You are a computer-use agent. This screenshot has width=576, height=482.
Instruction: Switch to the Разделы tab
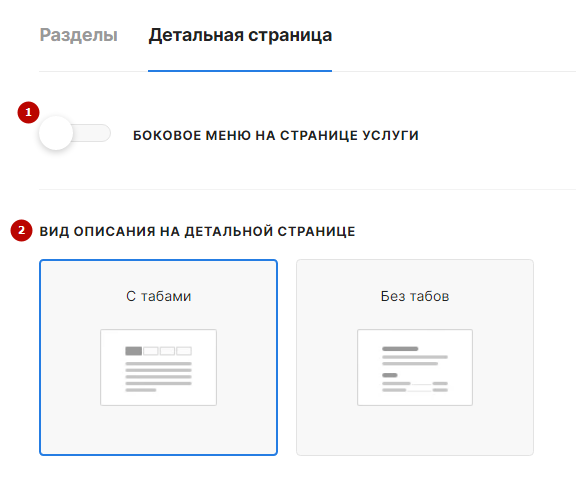tap(78, 35)
